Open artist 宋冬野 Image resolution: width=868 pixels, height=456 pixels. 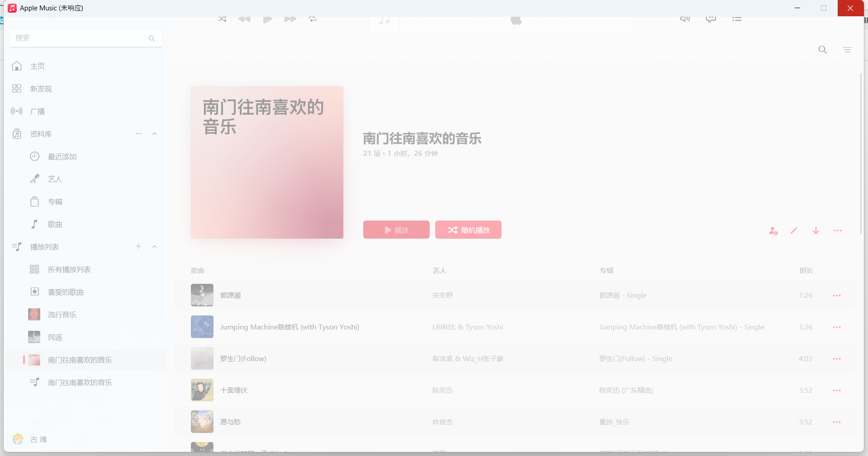pyautogui.click(x=442, y=295)
